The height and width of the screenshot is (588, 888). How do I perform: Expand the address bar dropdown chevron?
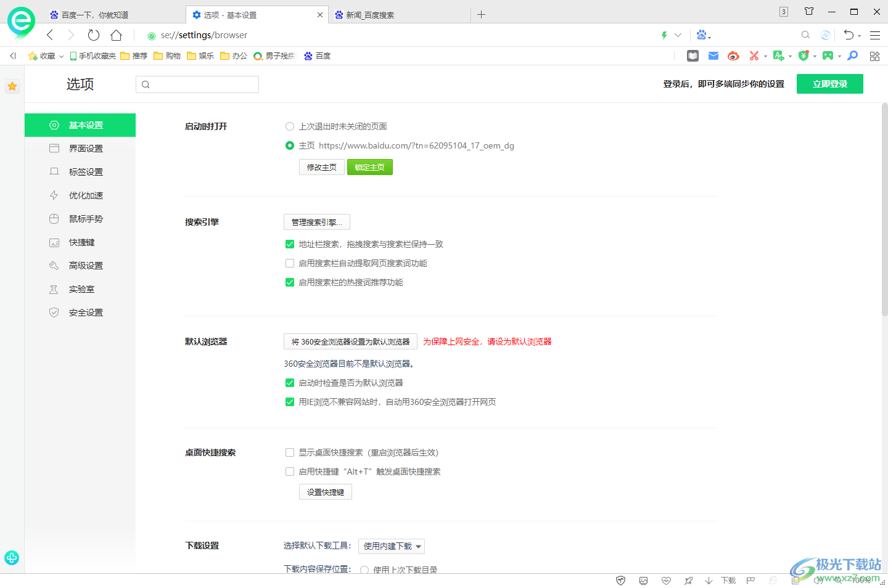pyautogui.click(x=678, y=35)
